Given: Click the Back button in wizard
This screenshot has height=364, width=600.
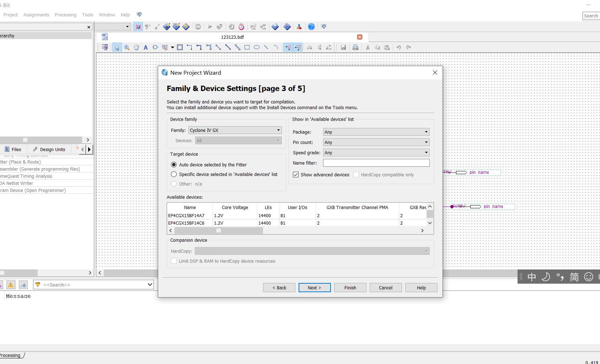Looking at the screenshot, I should pos(279,288).
